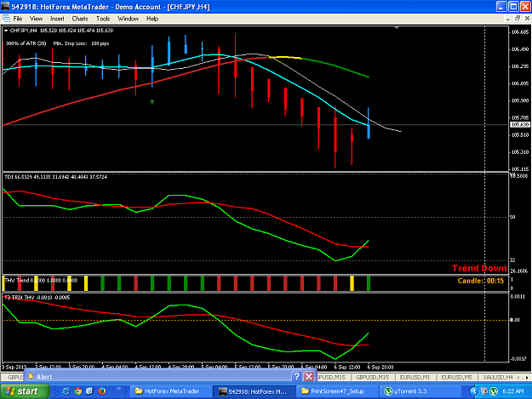Open the Insert menu

tap(57, 19)
